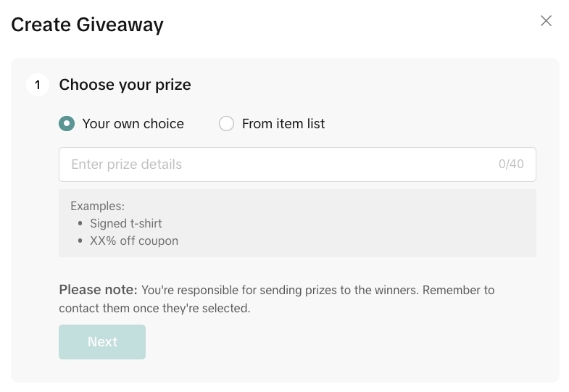Click the step 1 number badge

38,85
